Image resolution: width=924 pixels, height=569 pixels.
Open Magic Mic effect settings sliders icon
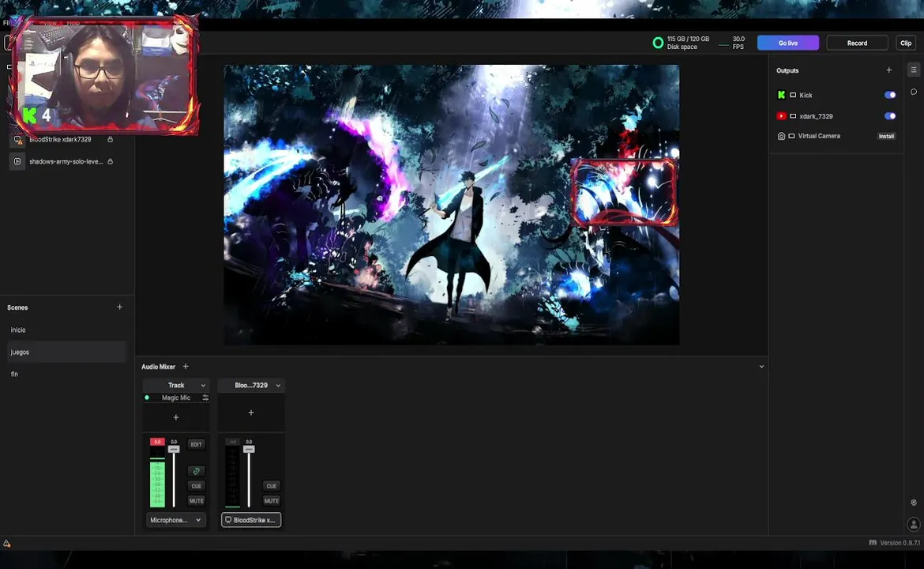(x=205, y=398)
